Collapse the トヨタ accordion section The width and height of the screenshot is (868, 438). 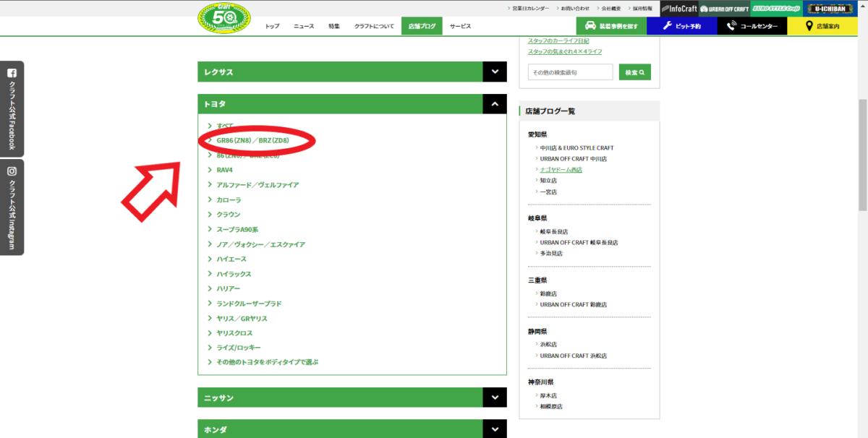[495, 104]
